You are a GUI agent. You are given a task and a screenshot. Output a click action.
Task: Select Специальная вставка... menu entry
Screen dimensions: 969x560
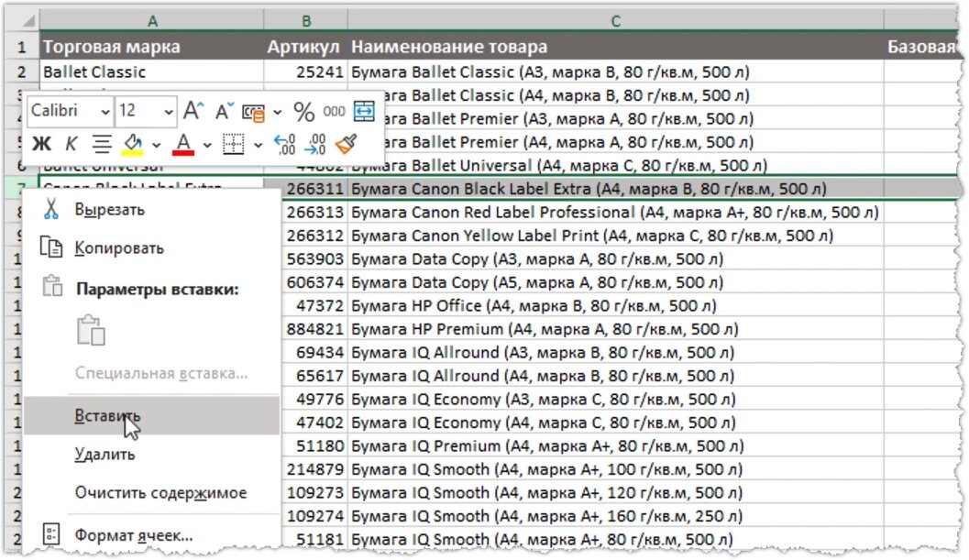(x=150, y=373)
